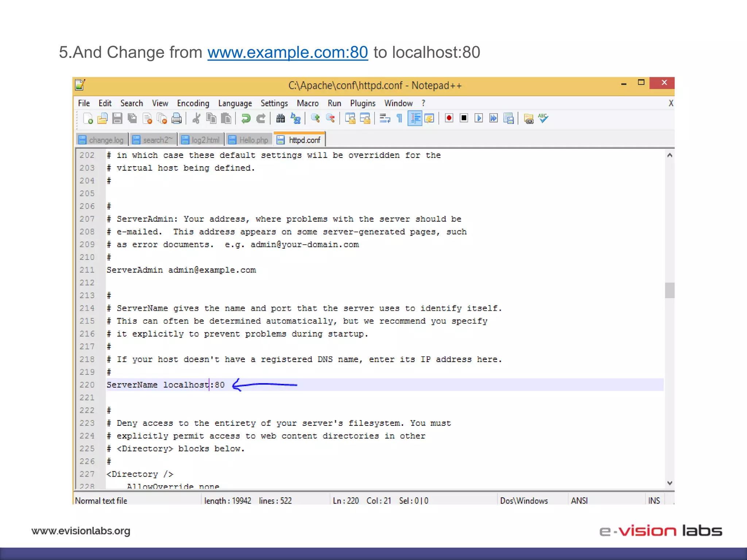Viewport: 747px width, 560px height.
Task: Toggle word wrap toolbar icon
Action: pyautogui.click(x=385, y=118)
